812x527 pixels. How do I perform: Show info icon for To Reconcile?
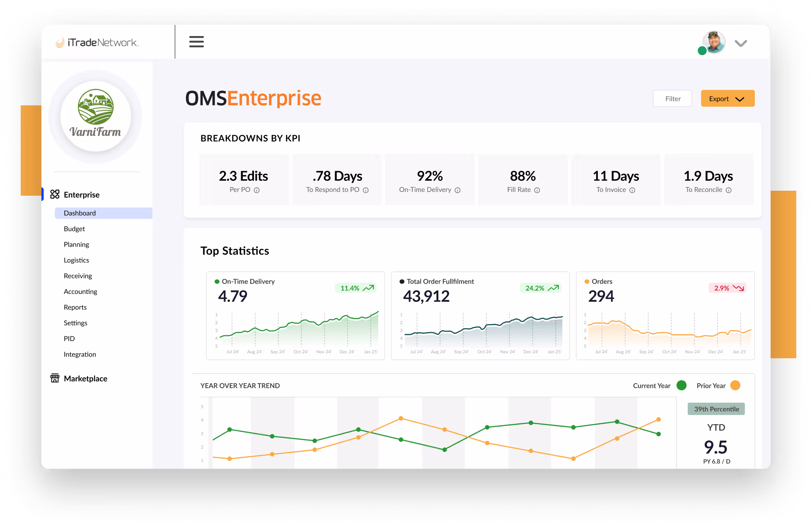point(728,190)
